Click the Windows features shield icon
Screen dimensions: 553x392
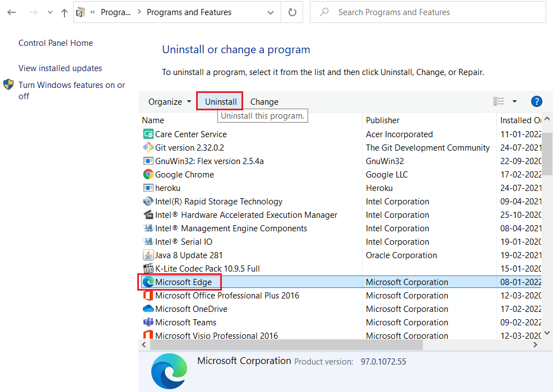8,85
